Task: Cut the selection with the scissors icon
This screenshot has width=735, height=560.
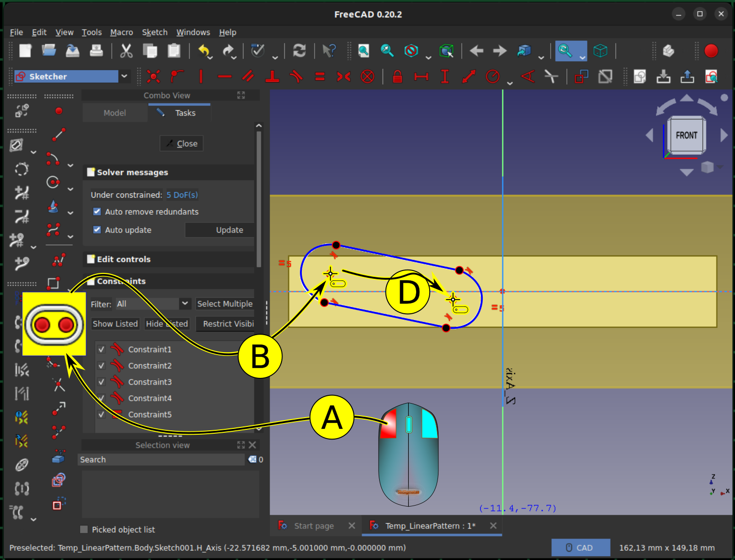Action: pos(126,51)
